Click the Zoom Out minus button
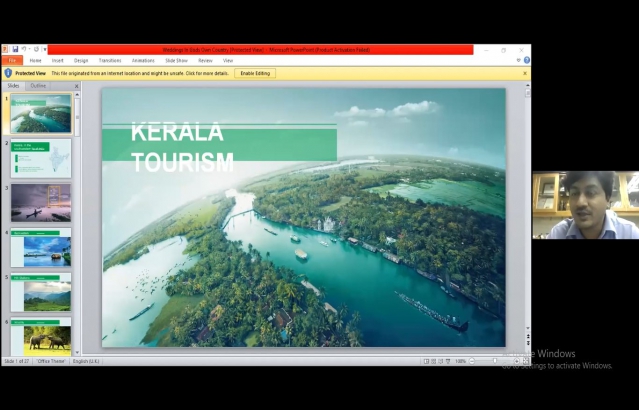This screenshot has height=410, width=639. (472, 362)
